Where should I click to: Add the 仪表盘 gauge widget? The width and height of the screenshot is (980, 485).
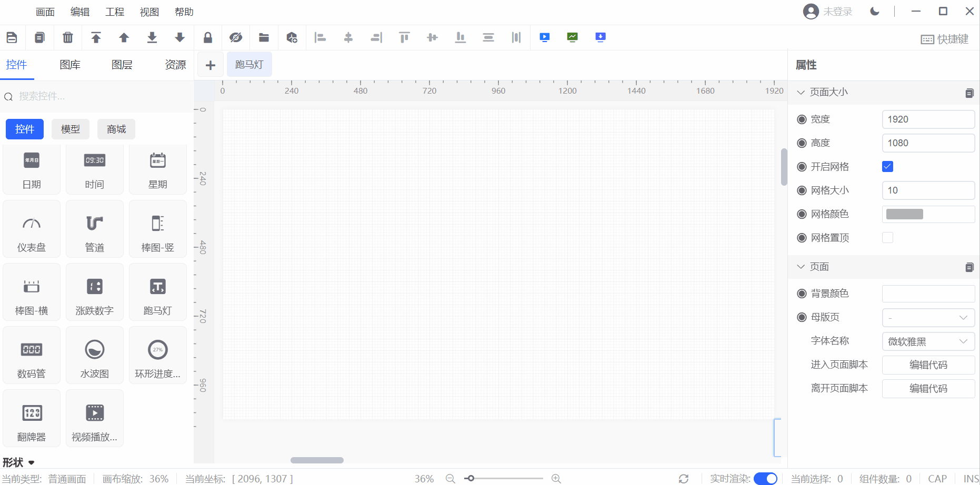(x=32, y=229)
